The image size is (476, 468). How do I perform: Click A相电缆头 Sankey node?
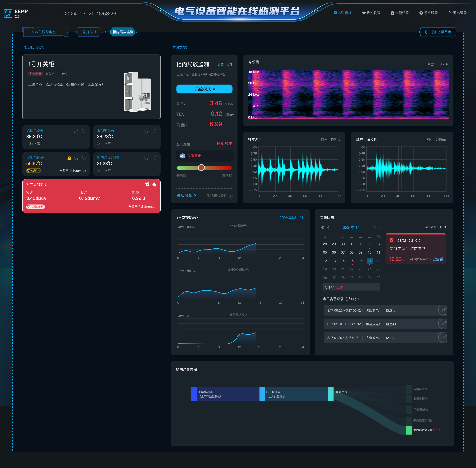click(409, 389)
